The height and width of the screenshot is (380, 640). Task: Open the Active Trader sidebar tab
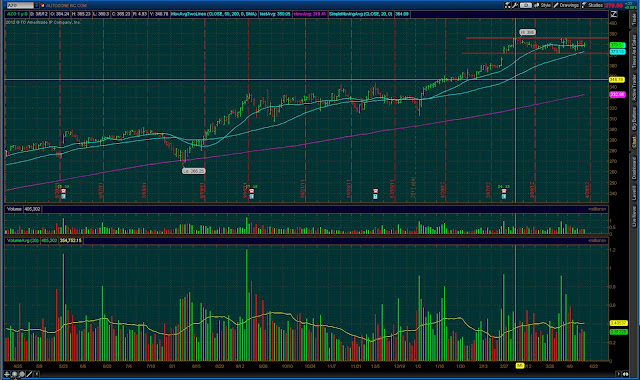pyautogui.click(x=634, y=88)
